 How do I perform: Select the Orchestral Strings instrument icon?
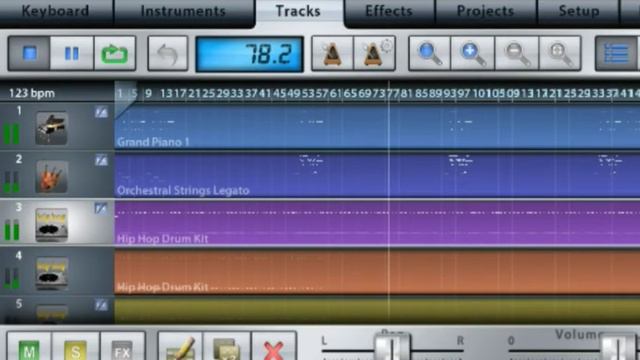(51, 176)
